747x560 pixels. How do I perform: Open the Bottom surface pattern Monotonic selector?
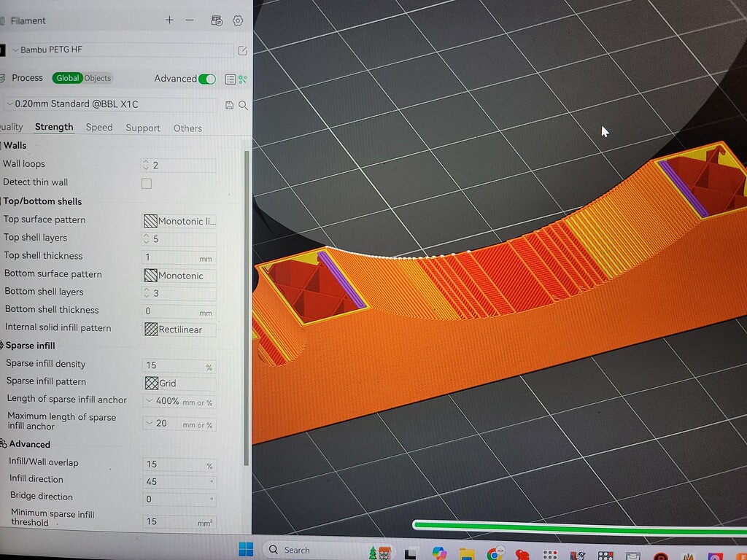pos(179,275)
